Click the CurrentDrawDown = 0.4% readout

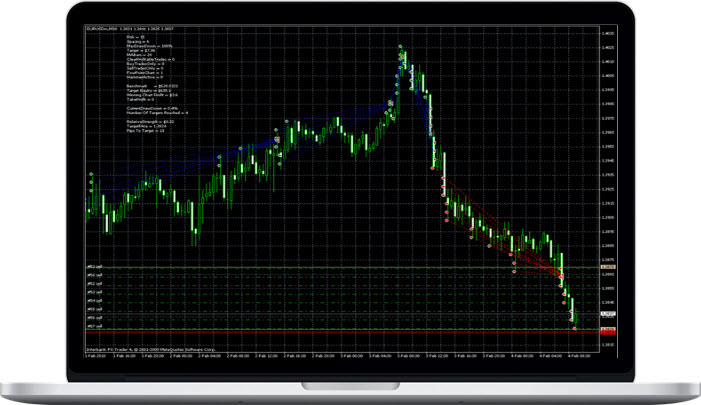click(137, 109)
